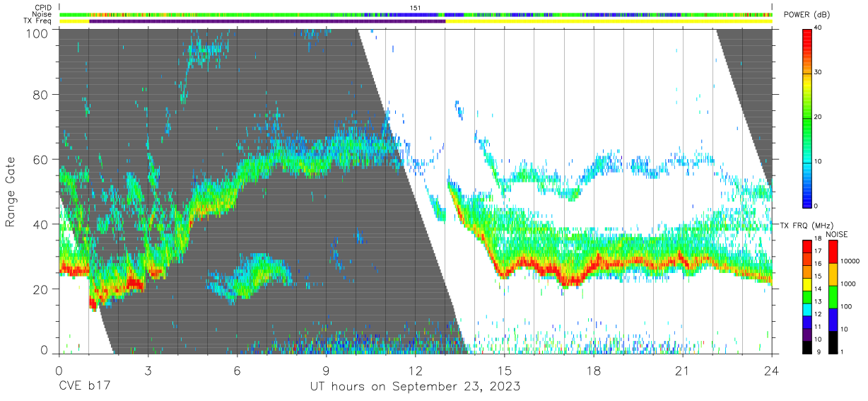The width and height of the screenshot is (868, 401).
Task: Click the noise legend label '10000'
Action: click(x=851, y=261)
